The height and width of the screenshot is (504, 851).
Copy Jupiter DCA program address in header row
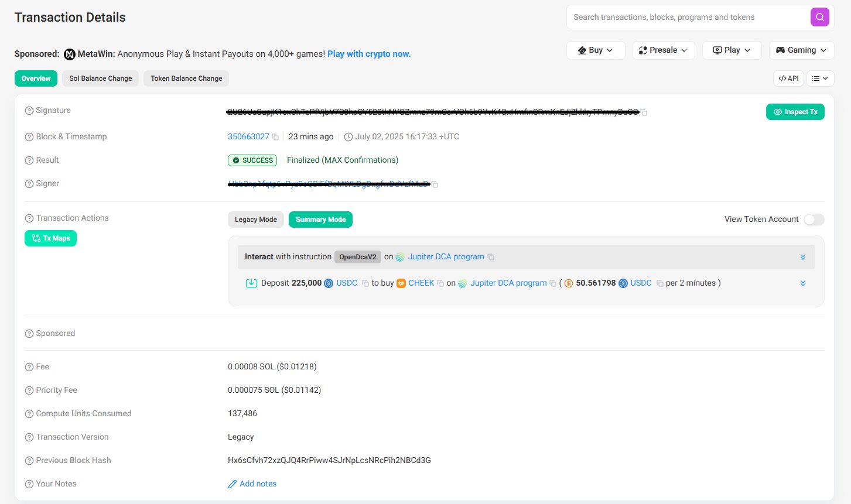pyautogui.click(x=491, y=257)
